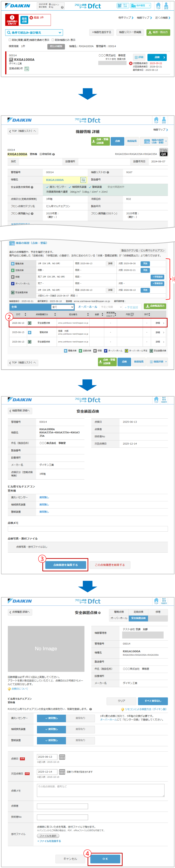
Task: Click 絞込み解除 button
Action: (56, 46)
